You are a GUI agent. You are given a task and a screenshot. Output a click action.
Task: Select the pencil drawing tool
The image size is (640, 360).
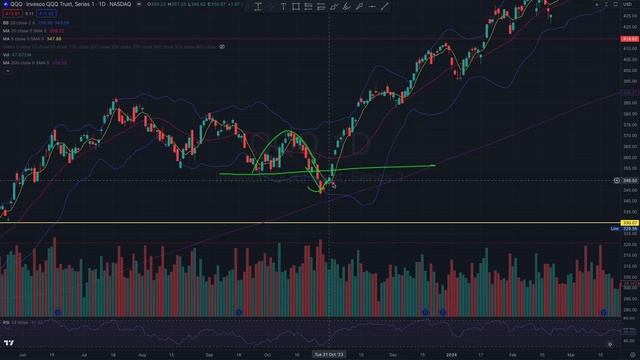pyautogui.click(x=334, y=7)
